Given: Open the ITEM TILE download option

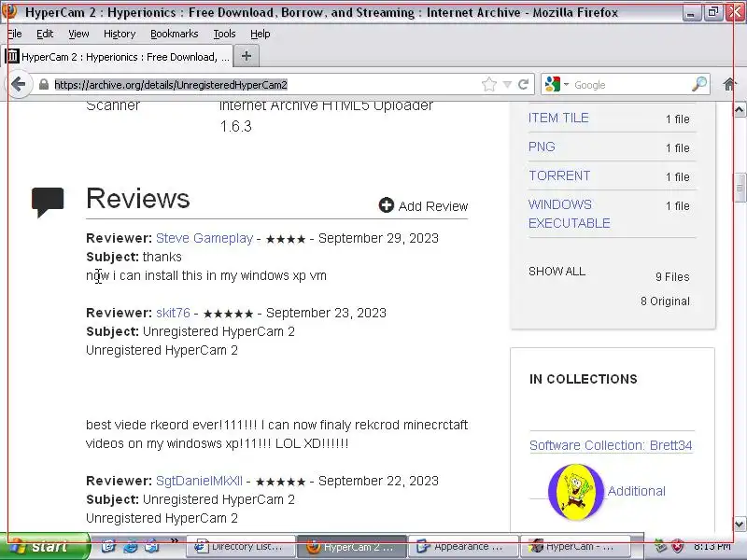Looking at the screenshot, I should click(x=558, y=118).
